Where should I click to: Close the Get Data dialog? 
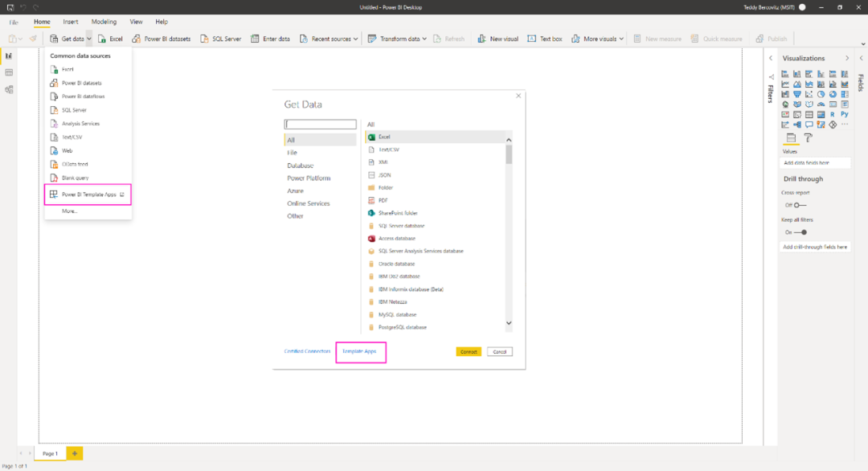(x=518, y=96)
